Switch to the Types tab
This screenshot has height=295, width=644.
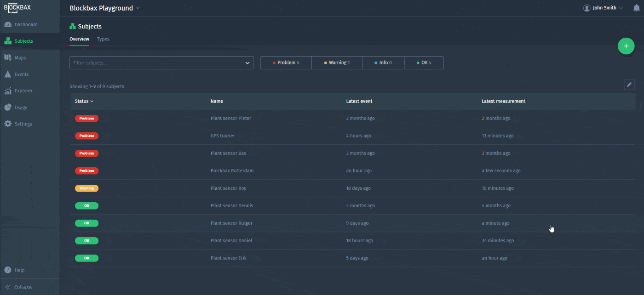click(x=103, y=39)
